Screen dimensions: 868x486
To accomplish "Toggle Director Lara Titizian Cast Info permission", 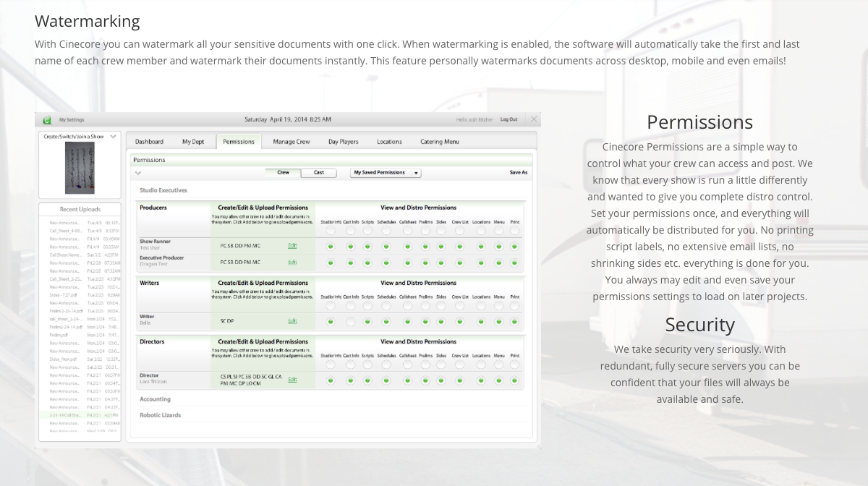I will (x=350, y=380).
